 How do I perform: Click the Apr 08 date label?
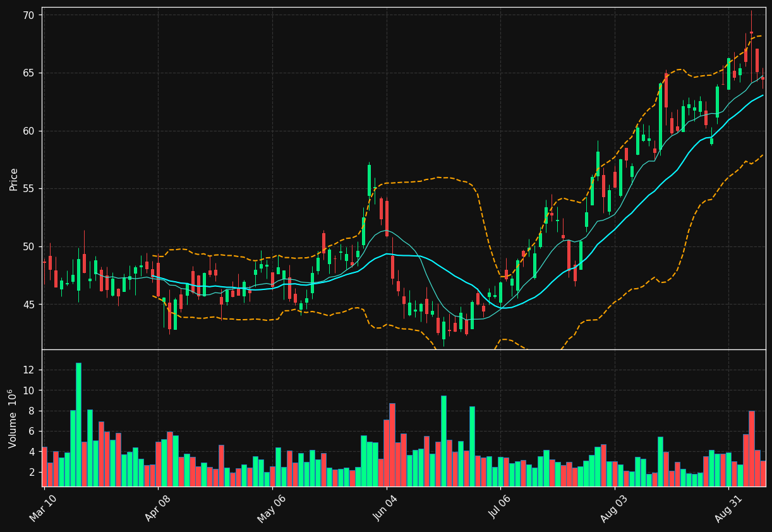click(158, 507)
